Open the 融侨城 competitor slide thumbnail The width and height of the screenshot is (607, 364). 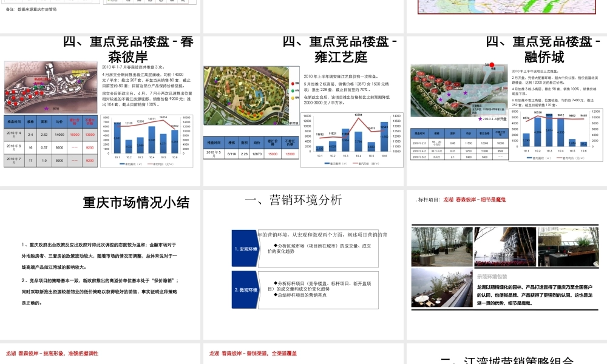click(507, 111)
